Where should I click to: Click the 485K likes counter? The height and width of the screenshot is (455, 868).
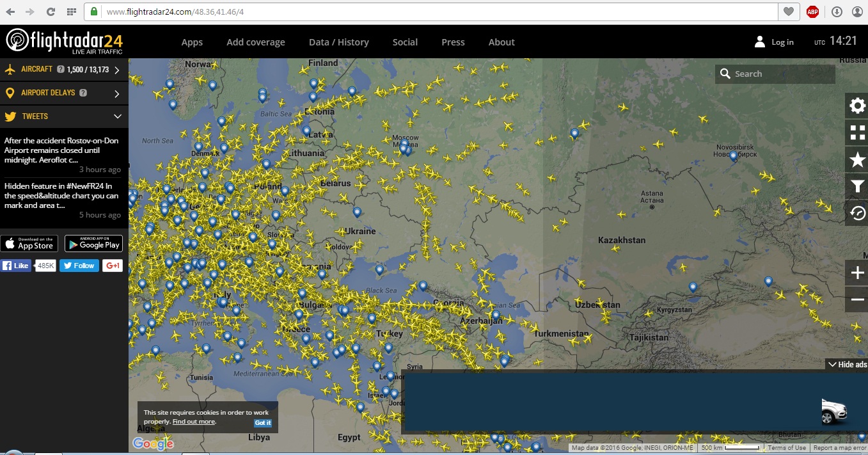45,266
